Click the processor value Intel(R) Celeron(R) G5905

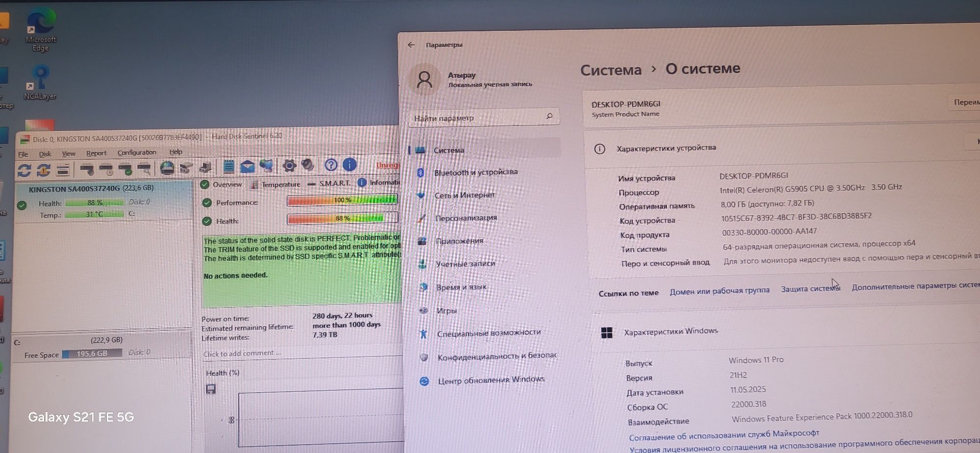811,188
